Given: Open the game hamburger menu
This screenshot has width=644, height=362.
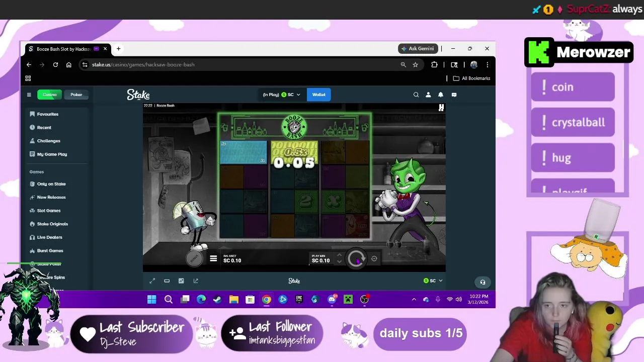Looking at the screenshot, I should [x=213, y=259].
